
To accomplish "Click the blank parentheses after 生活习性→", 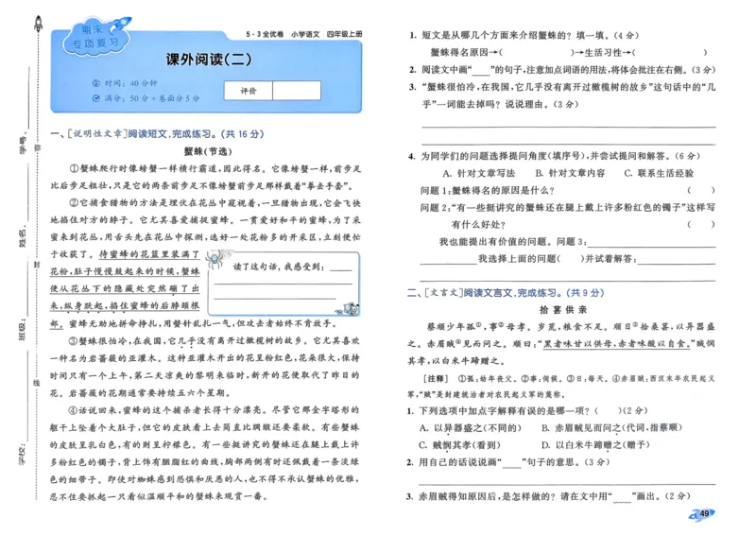I will (x=669, y=53).
